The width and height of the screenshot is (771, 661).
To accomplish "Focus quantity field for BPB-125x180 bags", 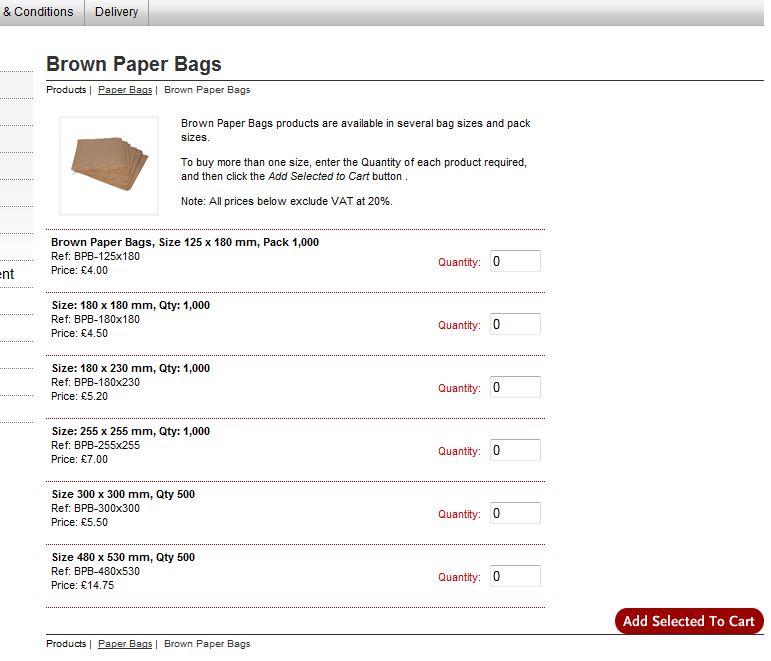I will click(x=515, y=261).
